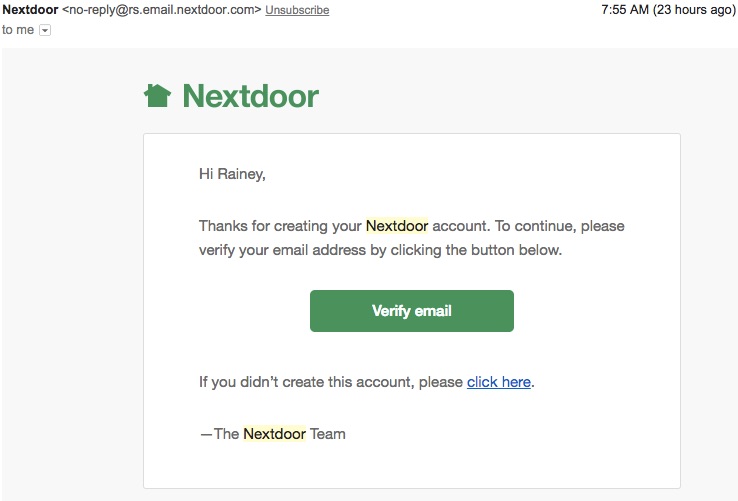This screenshot has width=738, height=501.
Task: Click the "to me" recipient text
Action: point(18,30)
